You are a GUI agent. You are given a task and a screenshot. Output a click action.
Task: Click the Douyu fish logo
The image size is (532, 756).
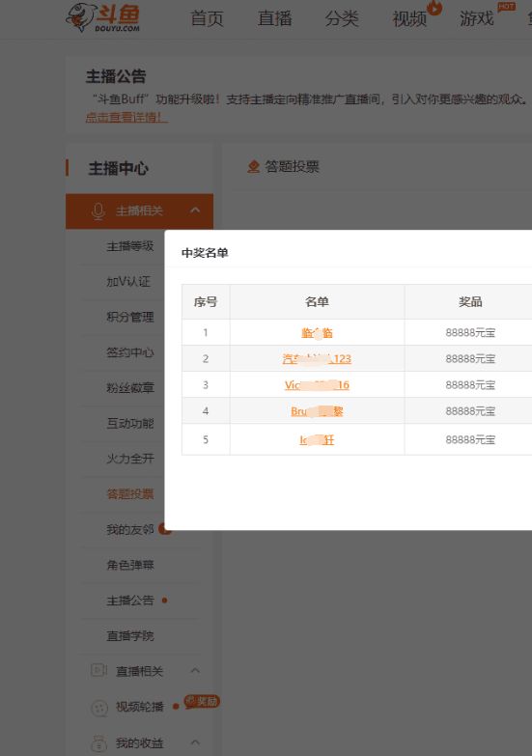[x=102, y=16]
